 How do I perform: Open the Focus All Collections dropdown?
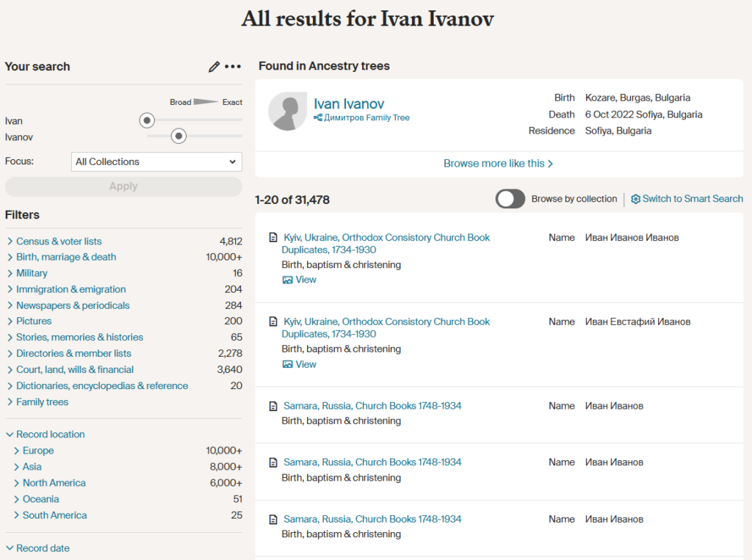157,161
